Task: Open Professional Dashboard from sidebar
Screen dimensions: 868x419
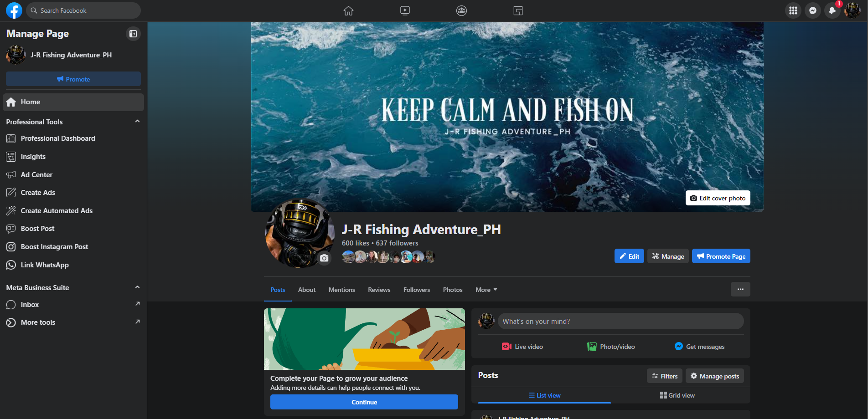Action: [x=73, y=138]
